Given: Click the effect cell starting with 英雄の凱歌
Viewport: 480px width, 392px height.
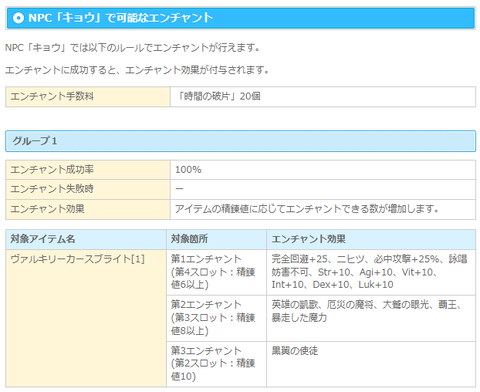Looking at the screenshot, I should (x=371, y=318).
